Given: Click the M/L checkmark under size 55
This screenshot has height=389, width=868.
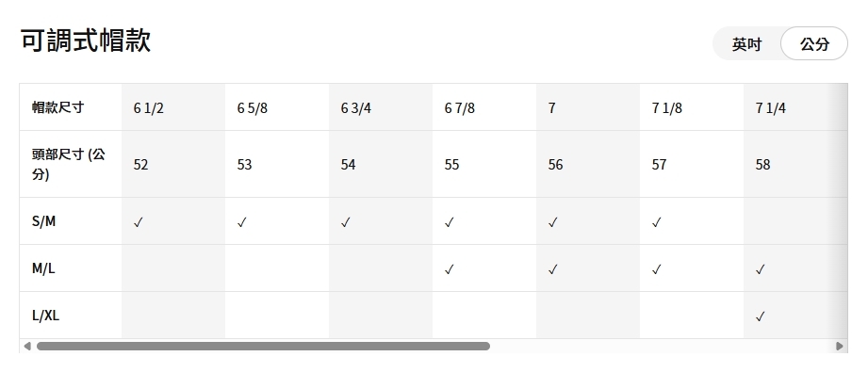Looking at the screenshot, I should [x=450, y=269].
